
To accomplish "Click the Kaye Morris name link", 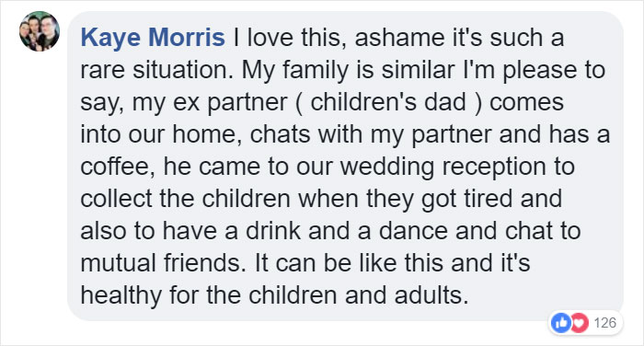I will 153,38.
